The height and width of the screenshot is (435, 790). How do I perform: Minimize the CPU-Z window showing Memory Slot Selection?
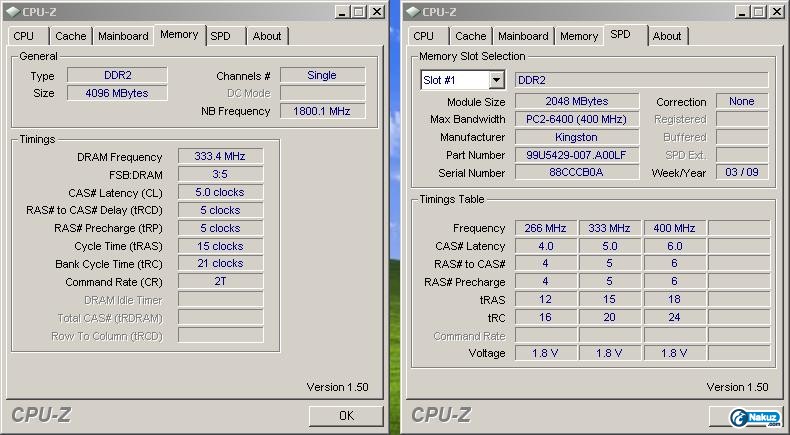tap(738, 11)
